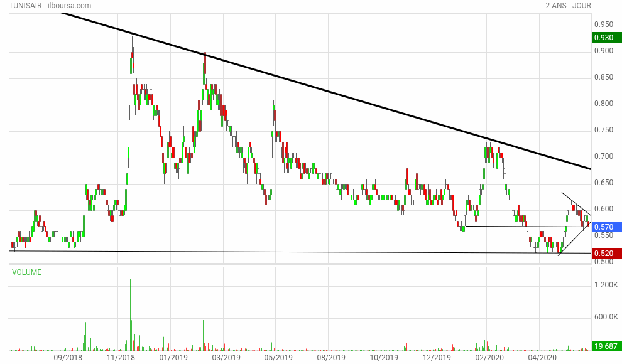
Task: Click the 04/2020 date axis label
Action: (x=542, y=358)
